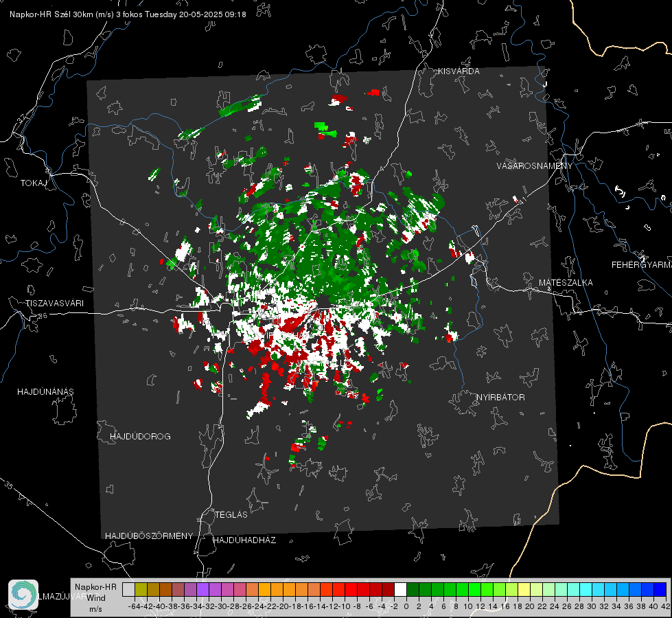The height and width of the screenshot is (618, 672).
Task: Click the 42 value at the legend's right end
Action: click(666, 607)
